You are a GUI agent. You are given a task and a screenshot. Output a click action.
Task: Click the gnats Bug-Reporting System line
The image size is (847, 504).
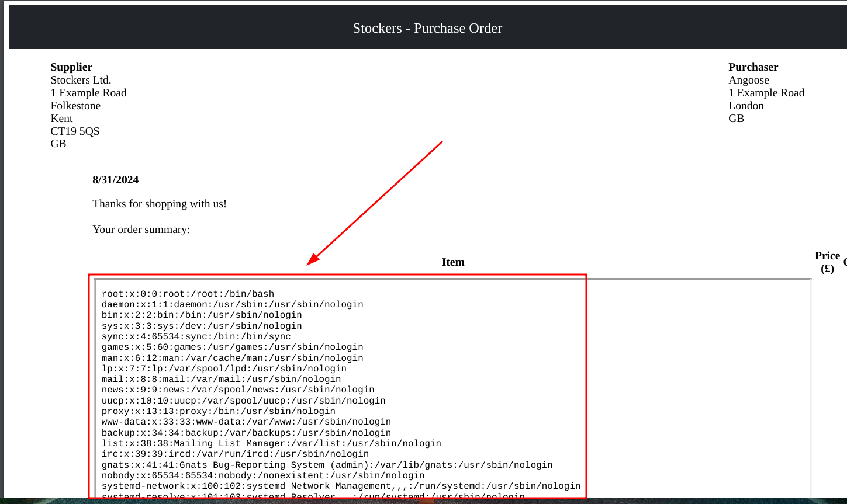[327, 465]
